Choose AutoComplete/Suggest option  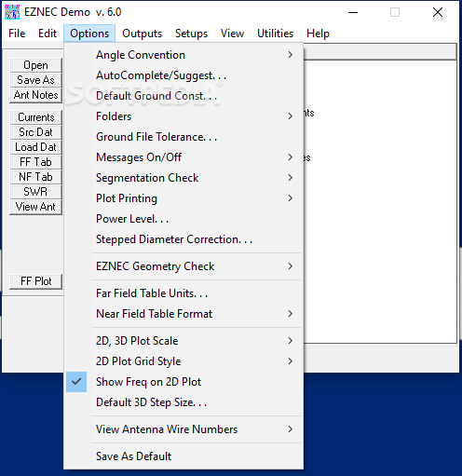pos(183,75)
